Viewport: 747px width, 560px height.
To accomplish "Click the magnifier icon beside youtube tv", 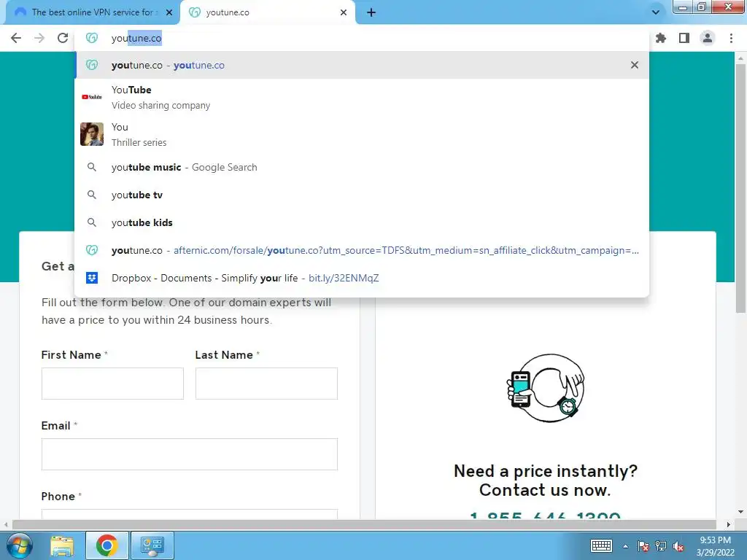I will tap(92, 195).
